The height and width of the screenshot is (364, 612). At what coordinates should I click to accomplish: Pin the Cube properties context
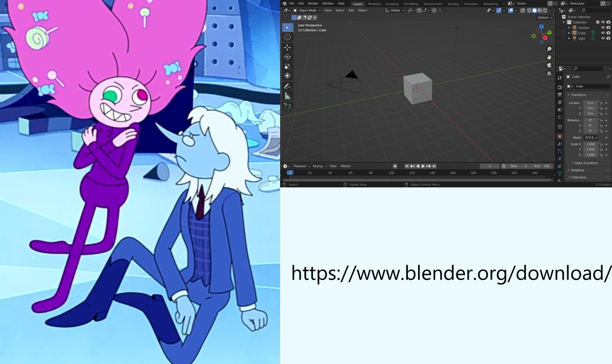click(x=608, y=77)
